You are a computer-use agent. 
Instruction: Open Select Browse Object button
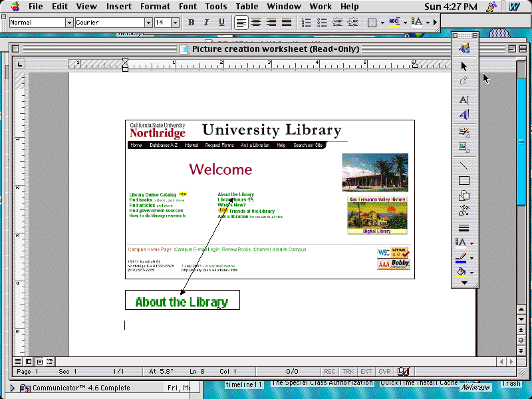pos(521,340)
